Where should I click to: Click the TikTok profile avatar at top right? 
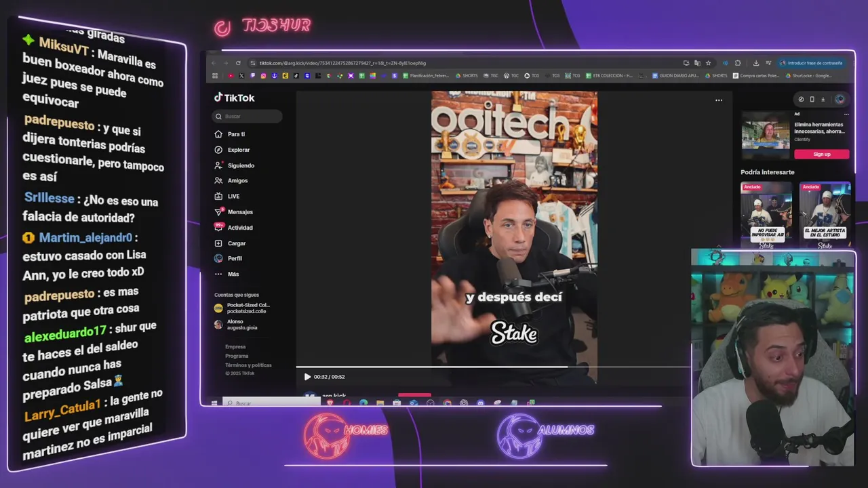[x=840, y=100]
